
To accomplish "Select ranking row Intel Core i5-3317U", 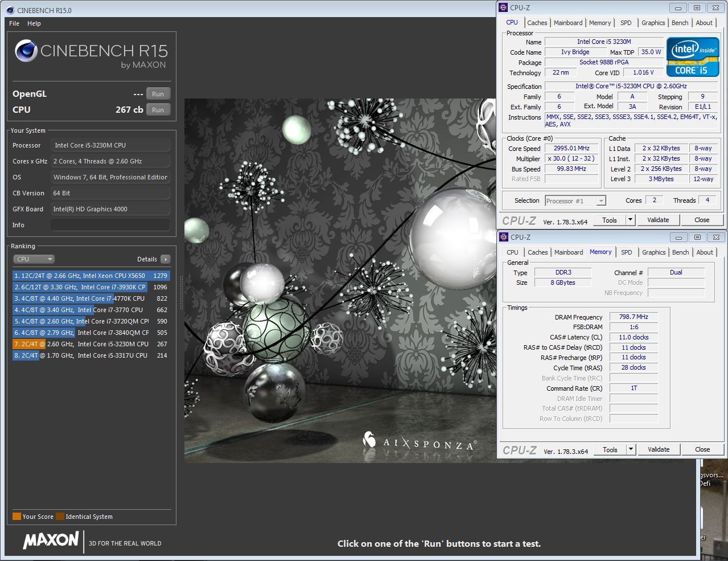I will pos(91,355).
